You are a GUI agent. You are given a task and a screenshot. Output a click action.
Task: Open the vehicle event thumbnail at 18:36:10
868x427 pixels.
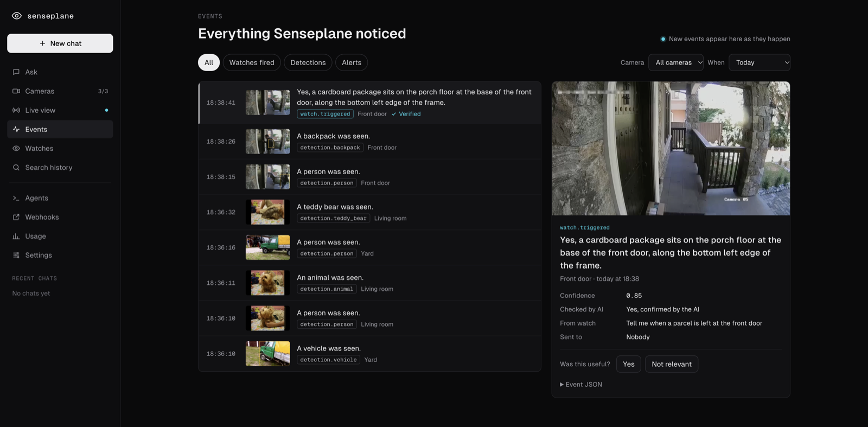point(268,354)
